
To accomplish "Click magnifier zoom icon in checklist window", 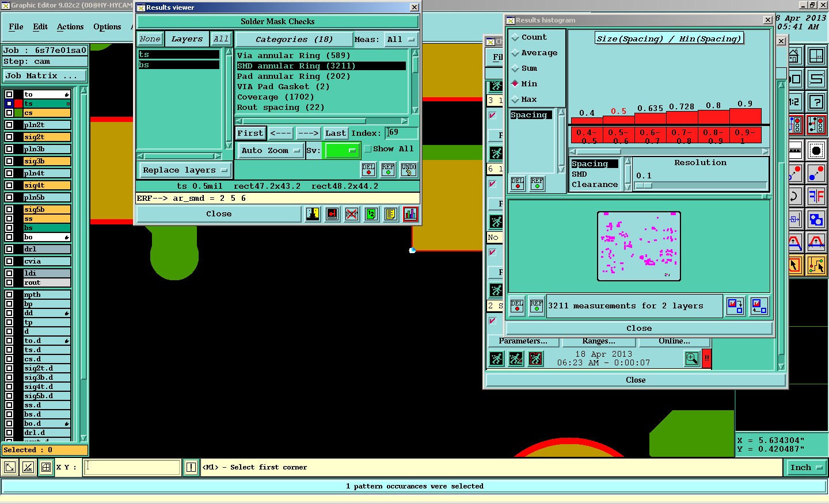I will tap(692, 359).
